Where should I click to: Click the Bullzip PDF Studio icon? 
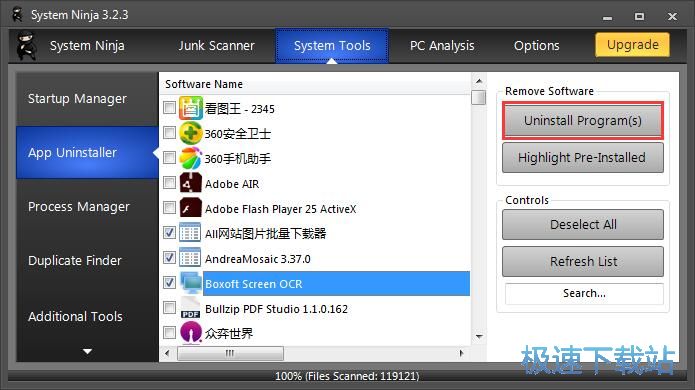point(191,308)
